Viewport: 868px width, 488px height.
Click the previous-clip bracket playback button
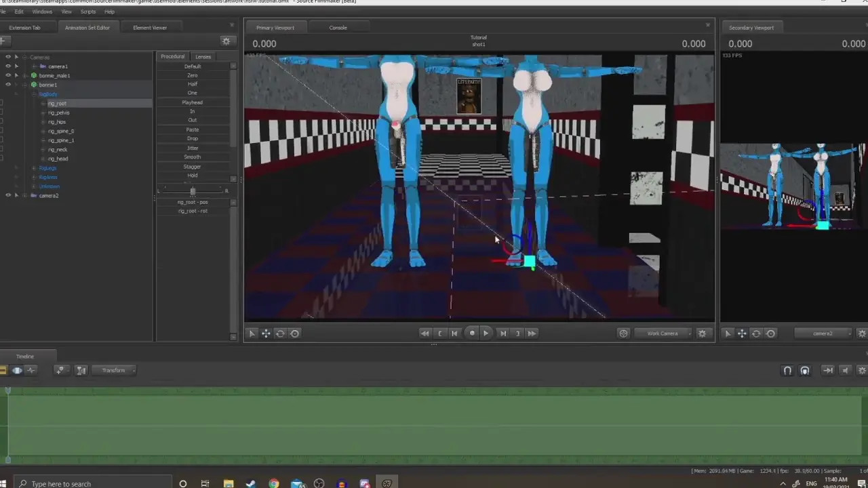coord(440,333)
